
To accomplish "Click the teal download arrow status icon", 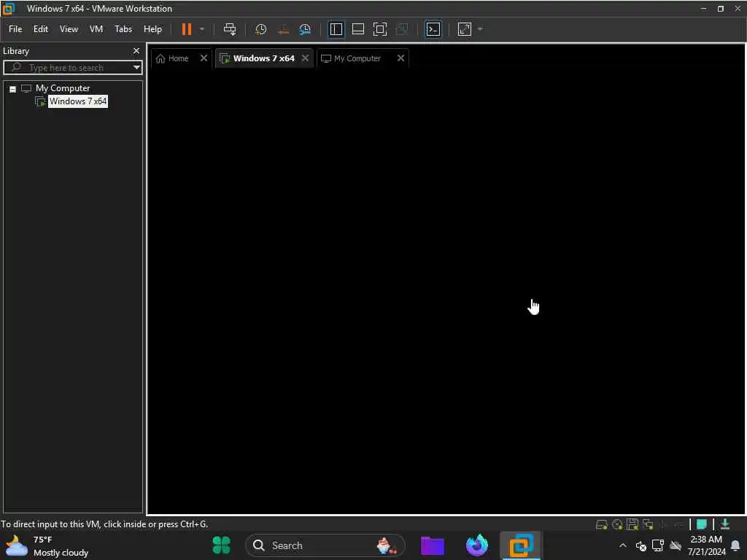I will [x=725, y=524].
